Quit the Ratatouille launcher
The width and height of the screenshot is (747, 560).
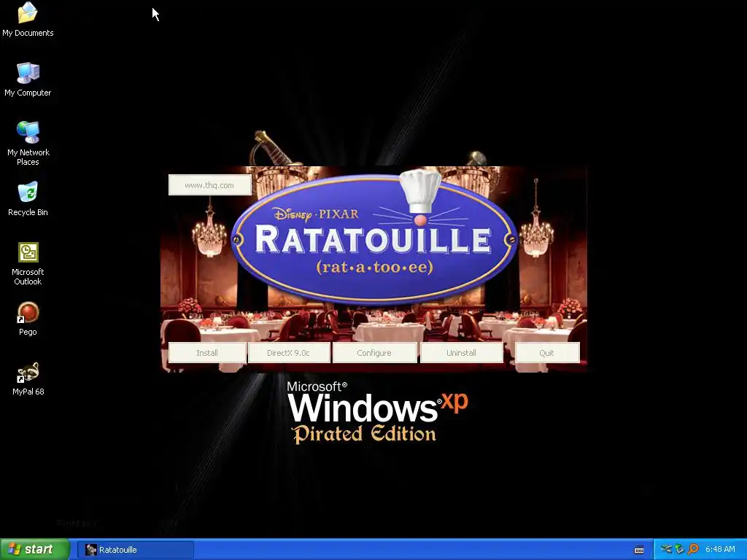tap(547, 353)
